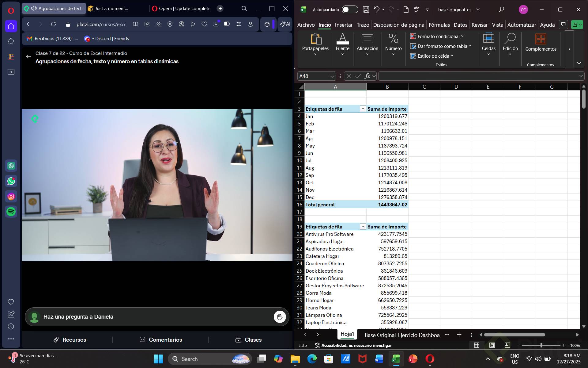588x368 pixels.
Task: Expand the Name Box dropdown arrow
Action: coord(332,76)
